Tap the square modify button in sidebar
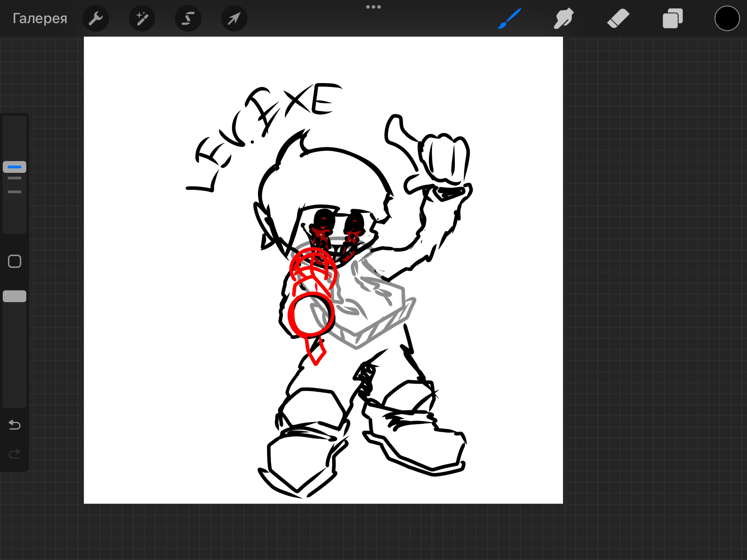This screenshot has width=747, height=560. [15, 261]
